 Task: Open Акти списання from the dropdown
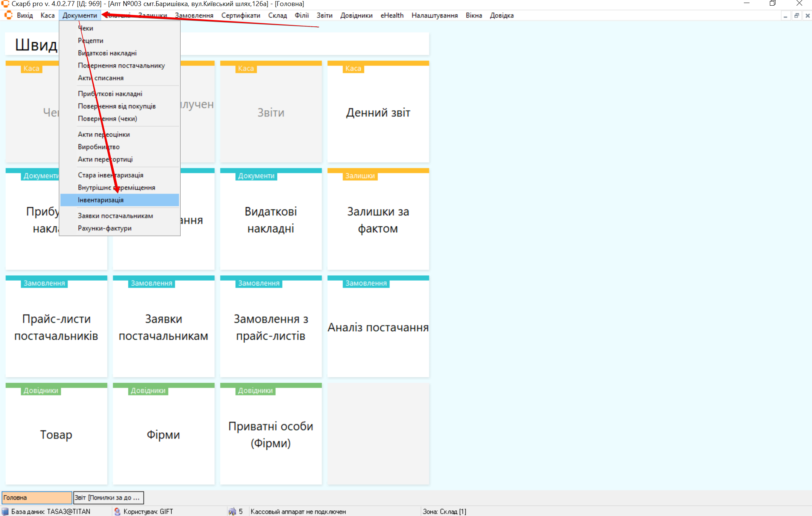[101, 78]
